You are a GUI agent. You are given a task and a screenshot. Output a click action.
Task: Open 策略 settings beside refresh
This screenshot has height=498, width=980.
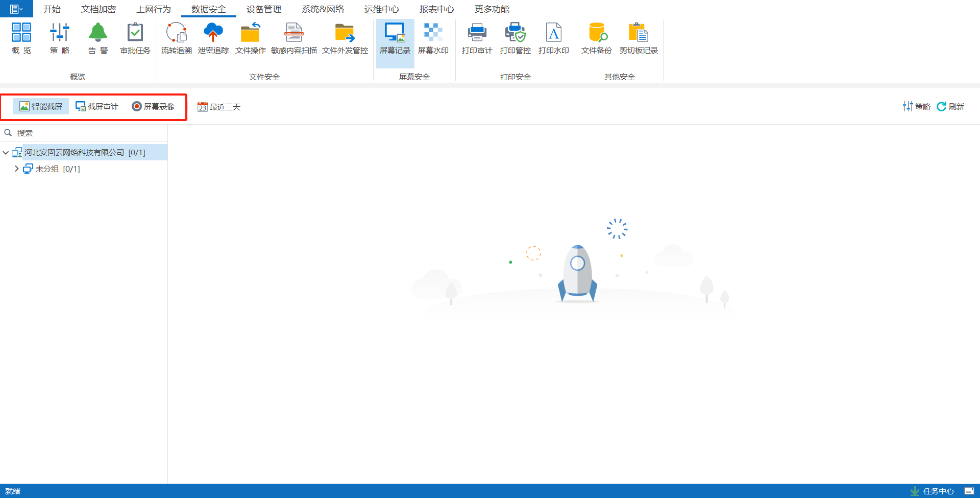917,106
